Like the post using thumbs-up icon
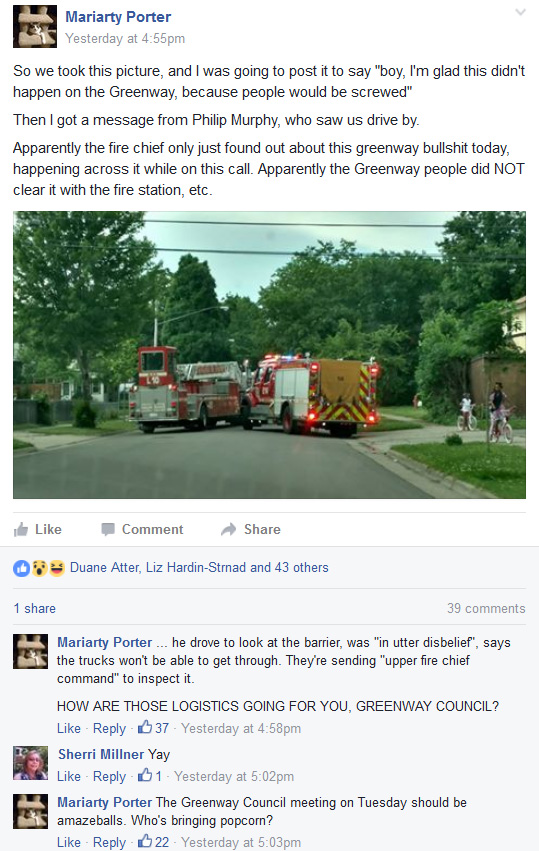This screenshot has width=539, height=851. tap(21, 529)
